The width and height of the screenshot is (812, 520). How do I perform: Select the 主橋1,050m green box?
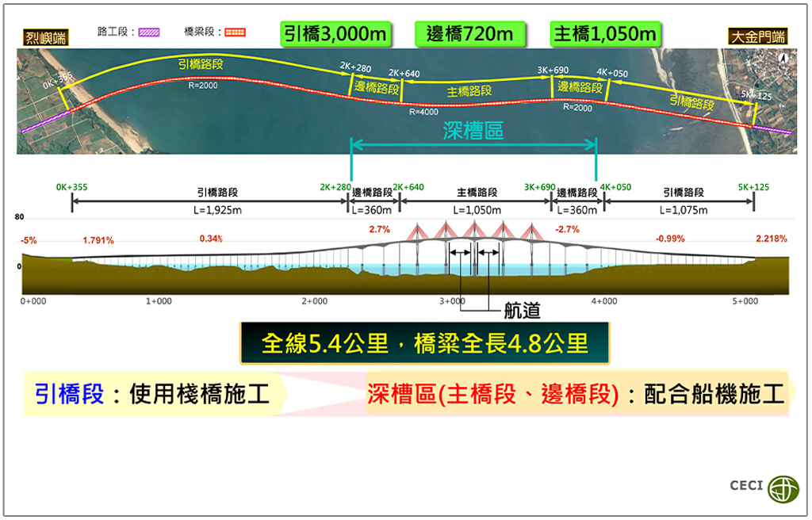click(x=607, y=33)
